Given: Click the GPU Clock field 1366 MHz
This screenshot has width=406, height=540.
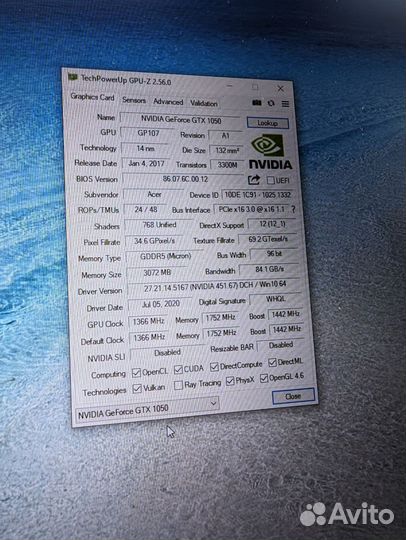Looking at the screenshot, I should pos(148,321).
